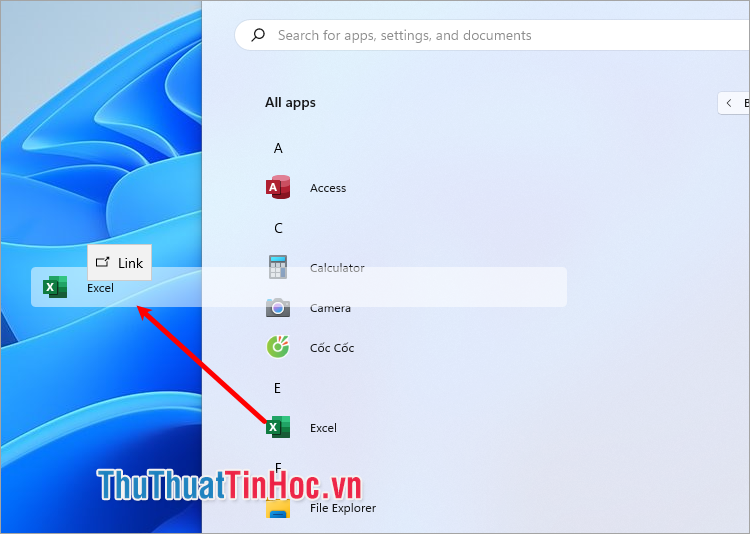This screenshot has width=750, height=534.
Task: Jump to letter A section header
Action: 278,148
